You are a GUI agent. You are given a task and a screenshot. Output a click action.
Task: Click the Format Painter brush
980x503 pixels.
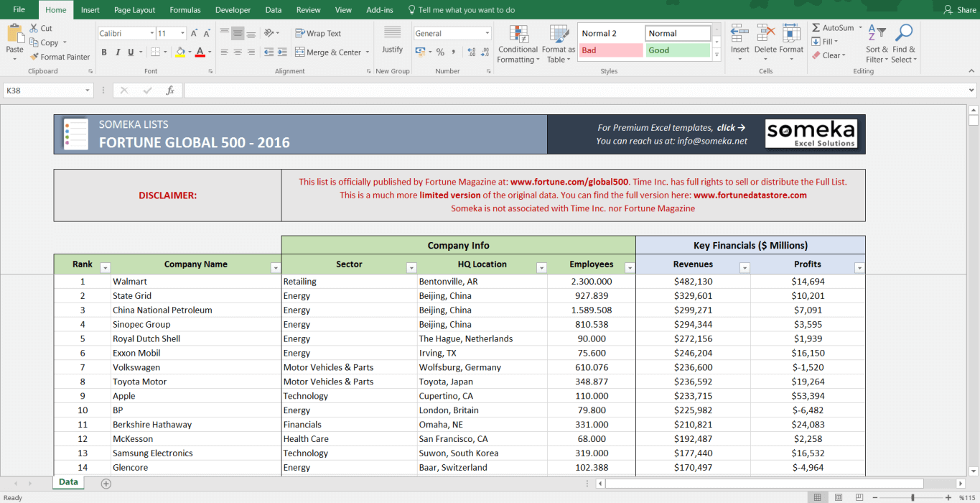[x=34, y=57]
